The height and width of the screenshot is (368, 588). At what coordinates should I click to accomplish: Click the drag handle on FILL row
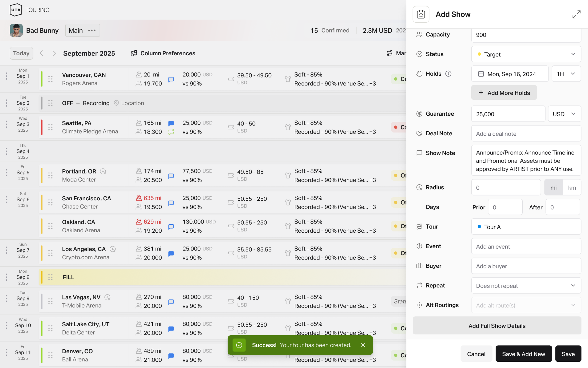(x=50, y=277)
